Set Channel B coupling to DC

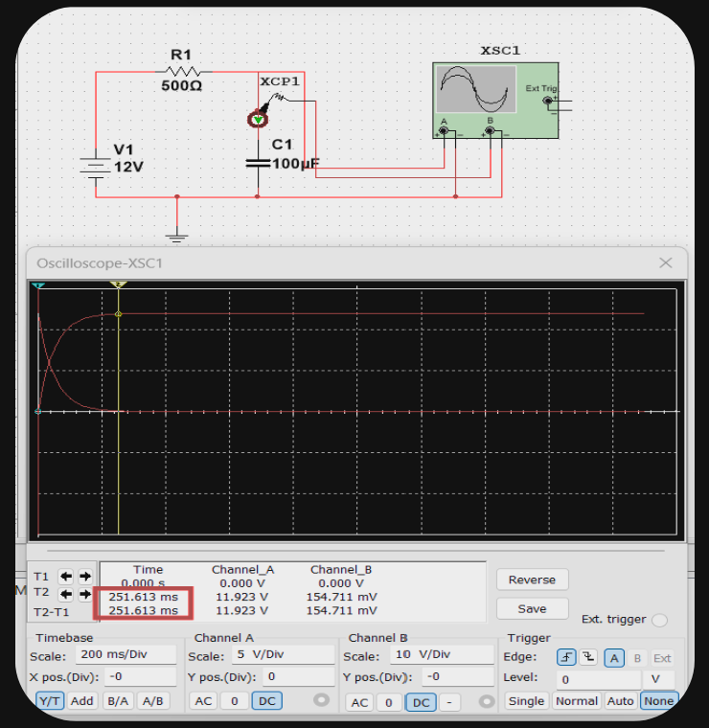[419, 702]
